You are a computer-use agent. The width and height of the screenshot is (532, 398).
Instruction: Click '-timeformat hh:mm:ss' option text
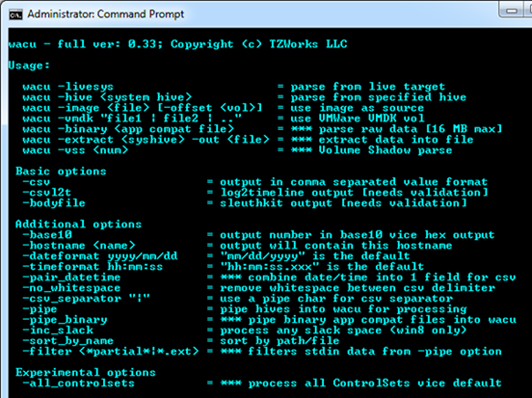(x=93, y=266)
